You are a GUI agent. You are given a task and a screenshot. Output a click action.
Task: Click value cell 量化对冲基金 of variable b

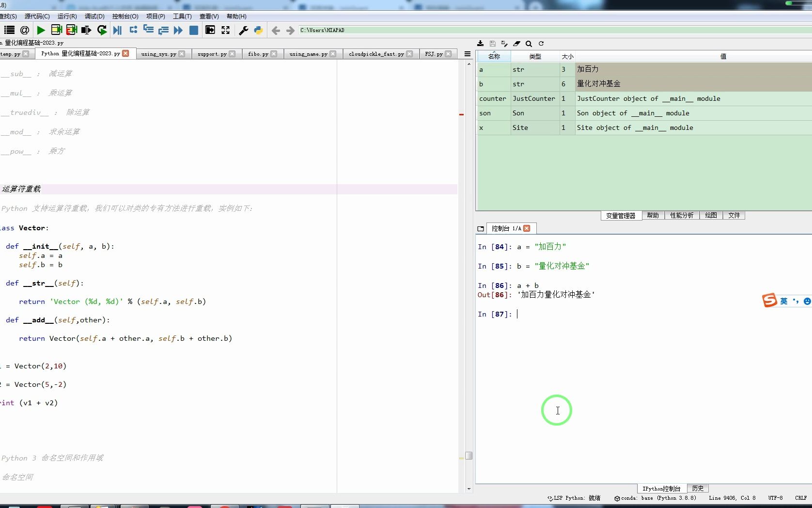[x=693, y=84]
